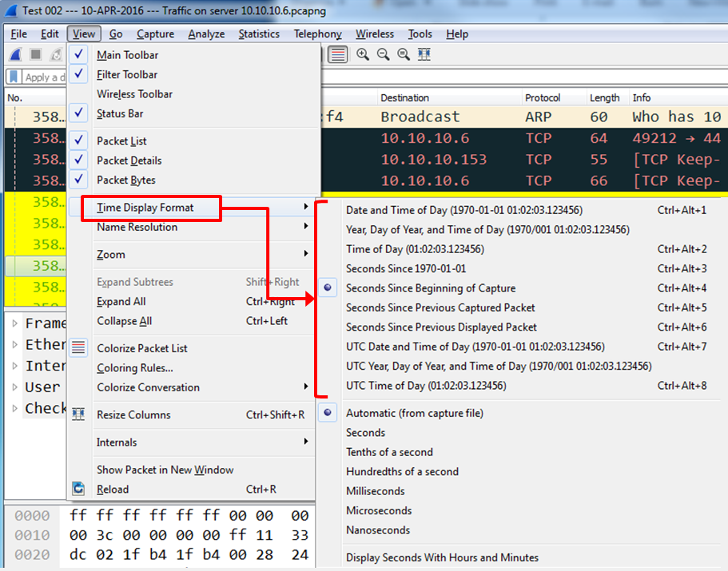Select Seconds Since Beginning of Capture
The image size is (728, 571).
(x=431, y=288)
